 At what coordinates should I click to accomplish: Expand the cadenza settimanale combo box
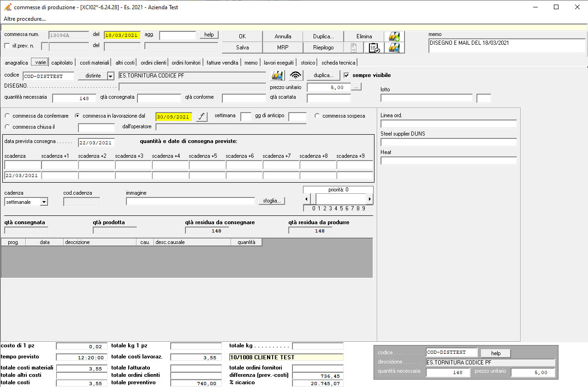(x=44, y=202)
